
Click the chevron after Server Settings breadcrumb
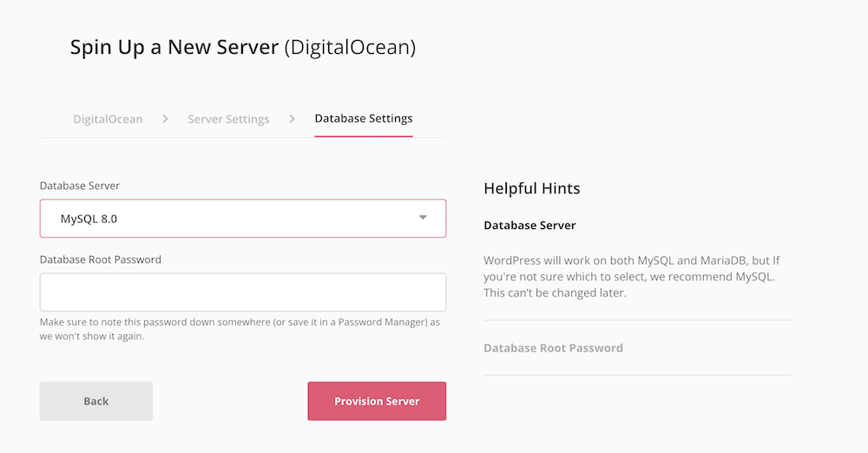point(292,119)
